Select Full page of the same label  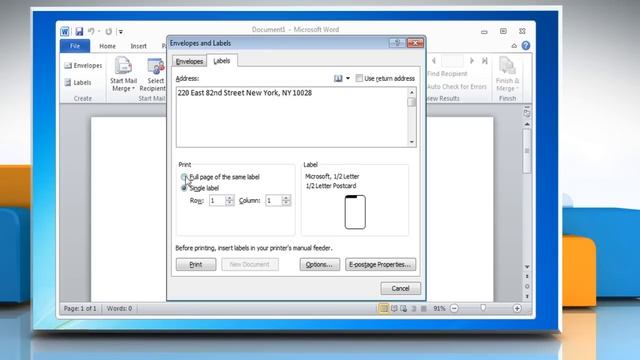184,177
